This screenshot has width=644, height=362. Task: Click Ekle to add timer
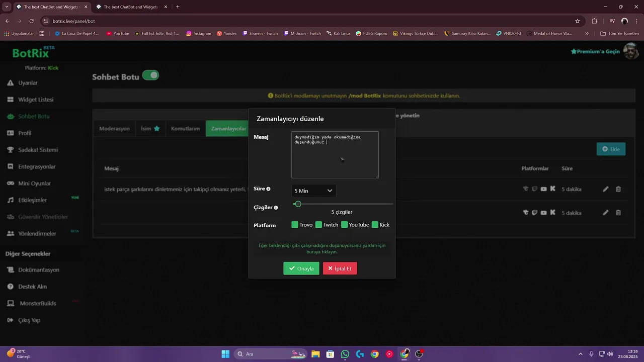611,149
